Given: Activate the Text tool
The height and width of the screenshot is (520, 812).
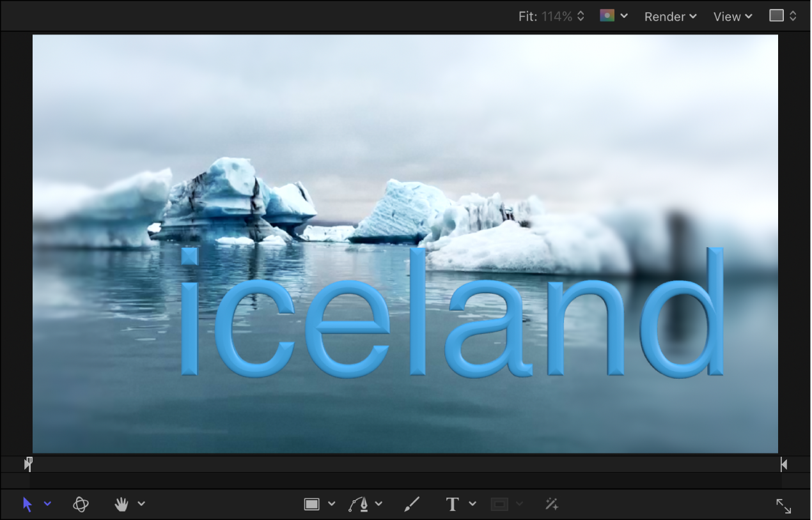Looking at the screenshot, I should pyautogui.click(x=452, y=503).
